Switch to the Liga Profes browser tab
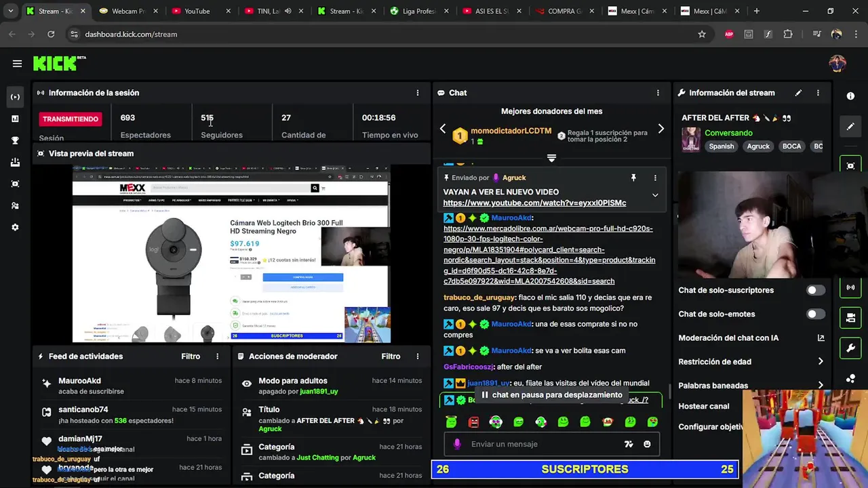The image size is (868, 488). tap(420, 11)
